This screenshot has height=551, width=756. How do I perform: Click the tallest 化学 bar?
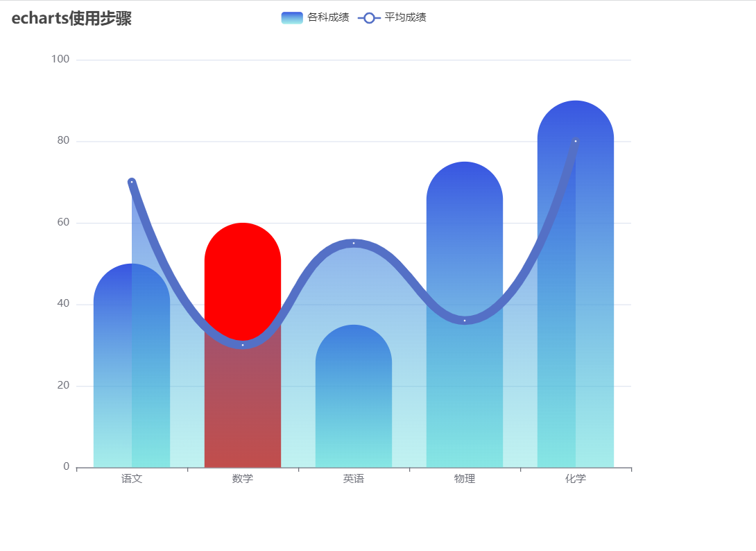click(x=576, y=278)
